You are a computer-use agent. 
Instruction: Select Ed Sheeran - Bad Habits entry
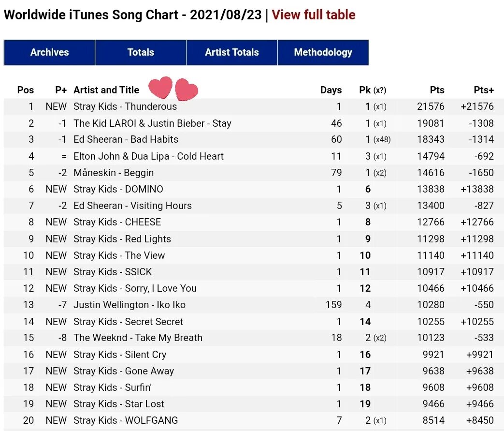[126, 139]
